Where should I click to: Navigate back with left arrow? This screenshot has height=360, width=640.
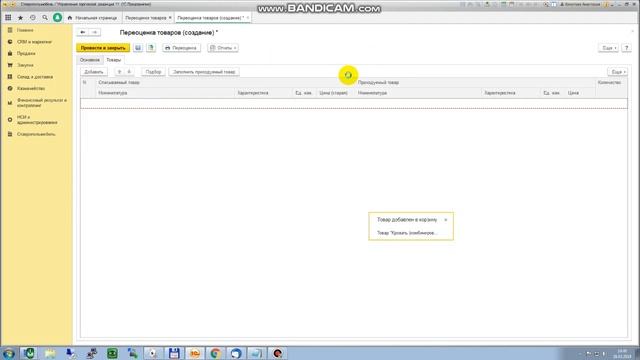[82, 32]
